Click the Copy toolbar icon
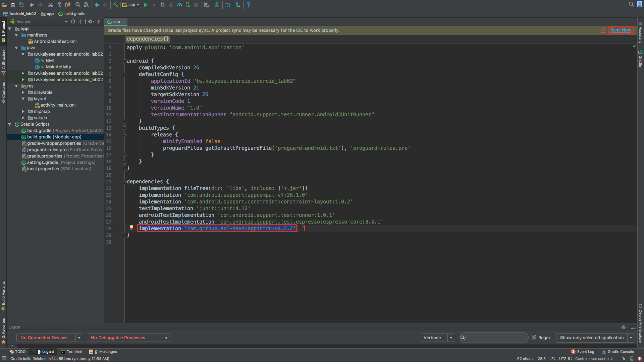This screenshot has height=362, width=644. pos(59,5)
